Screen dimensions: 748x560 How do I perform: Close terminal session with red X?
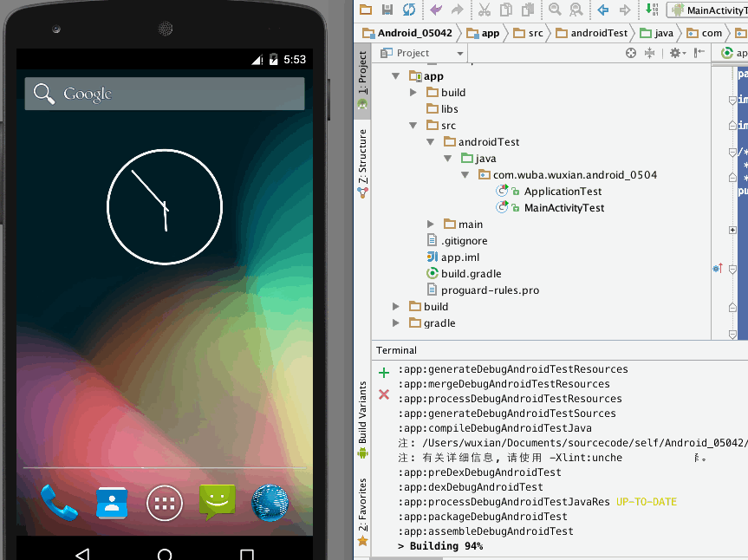[384, 394]
